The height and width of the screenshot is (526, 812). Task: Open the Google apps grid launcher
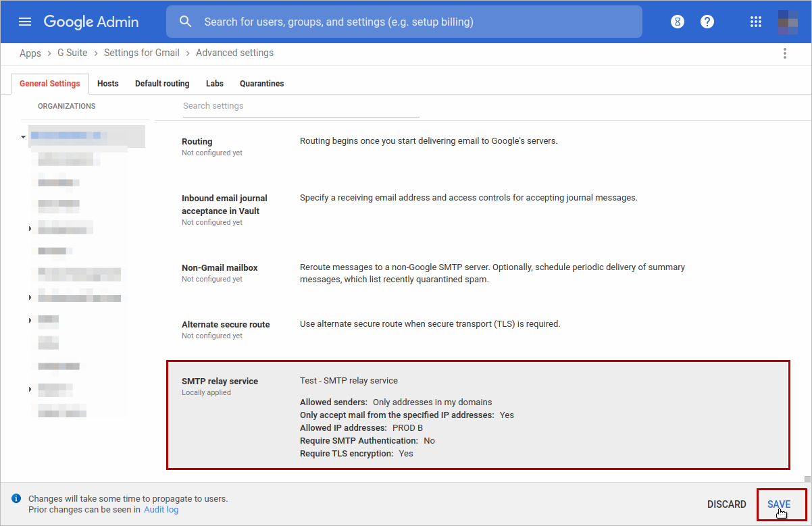coord(756,22)
